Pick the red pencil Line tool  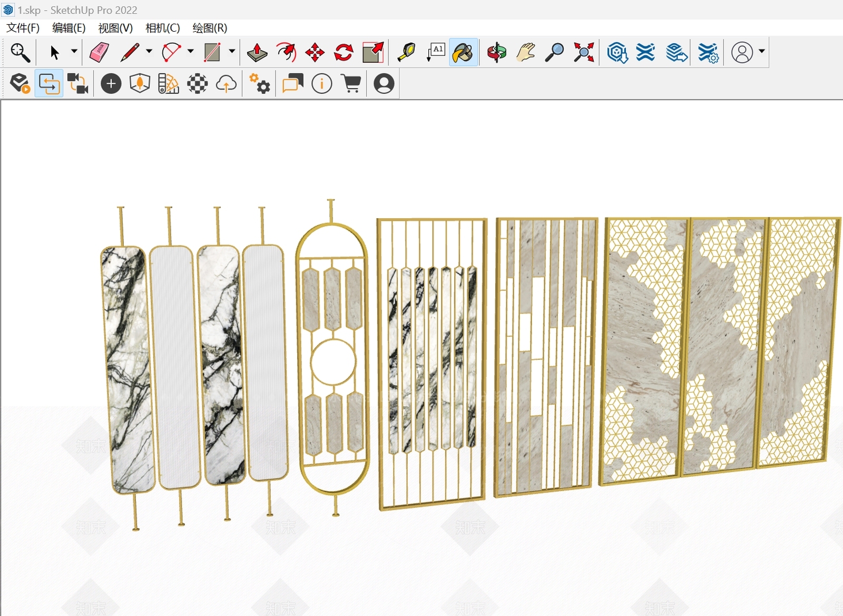(x=130, y=52)
